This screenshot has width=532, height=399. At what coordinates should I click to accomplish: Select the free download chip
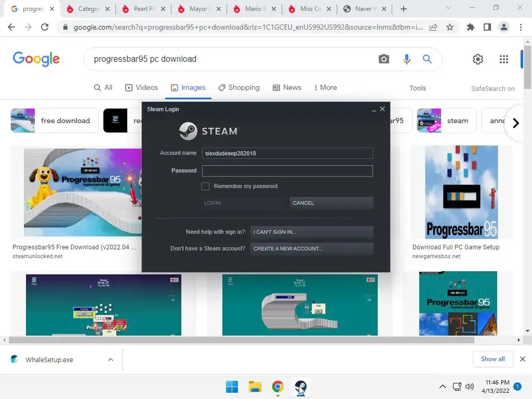point(55,121)
